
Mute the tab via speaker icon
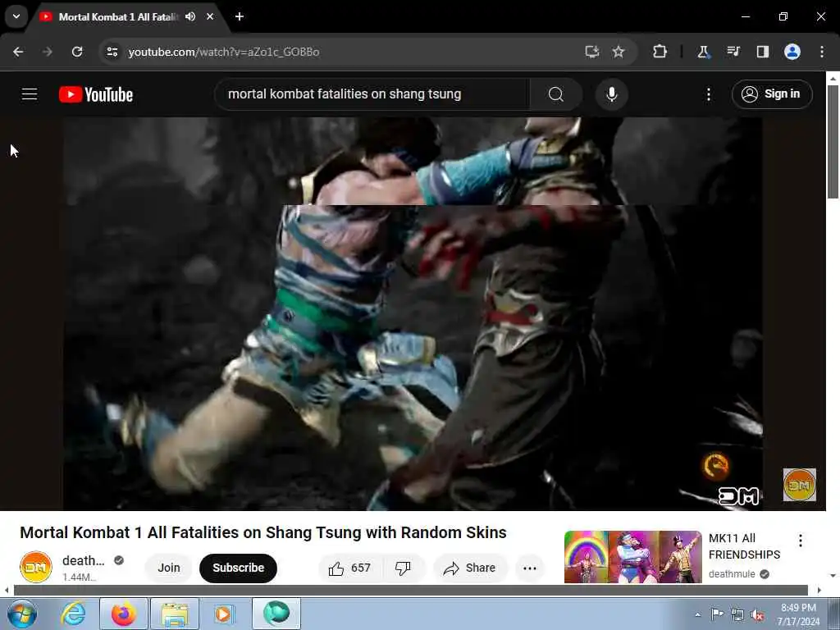[x=190, y=16]
